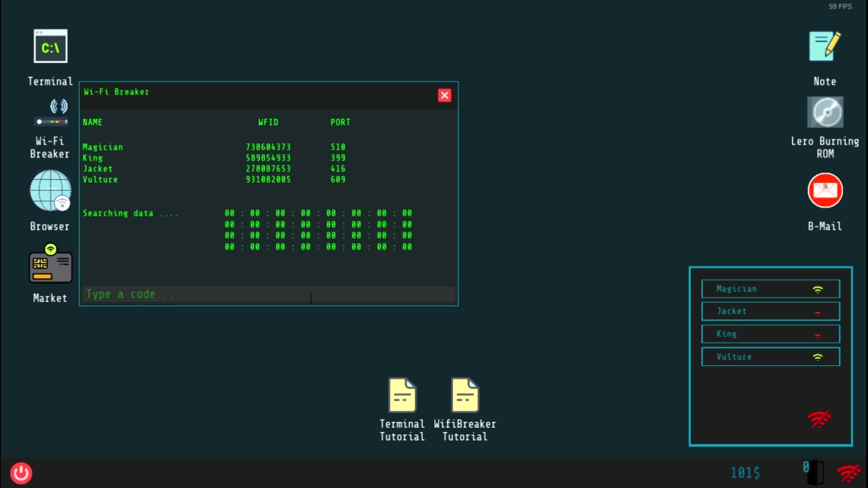The width and height of the screenshot is (868, 488).
Task: Click the Magician row in breaker list
Action: click(103, 147)
